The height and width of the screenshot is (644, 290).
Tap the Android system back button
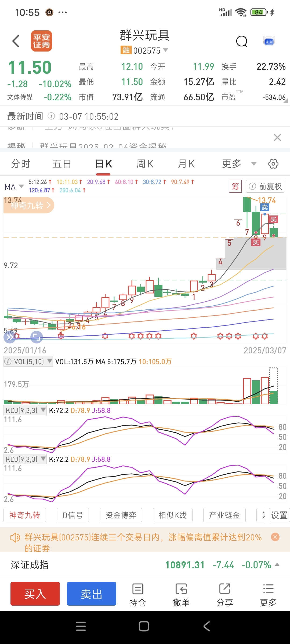(x=206, y=626)
